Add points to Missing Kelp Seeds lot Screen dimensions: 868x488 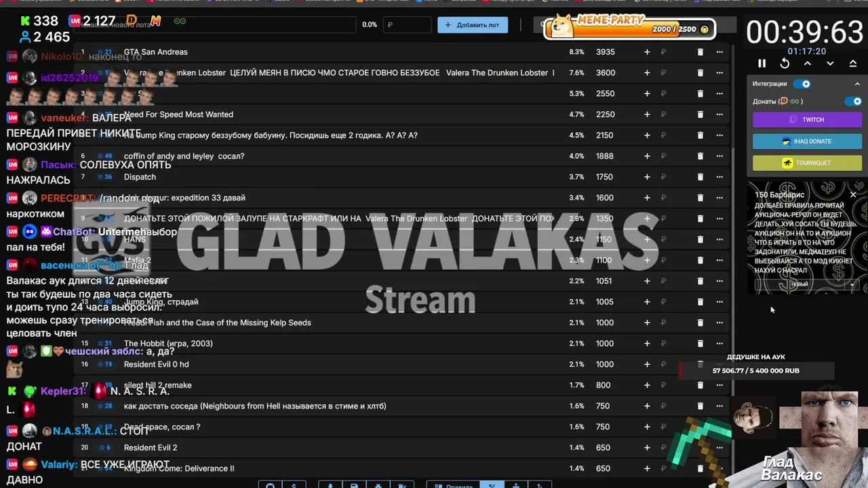pos(647,323)
